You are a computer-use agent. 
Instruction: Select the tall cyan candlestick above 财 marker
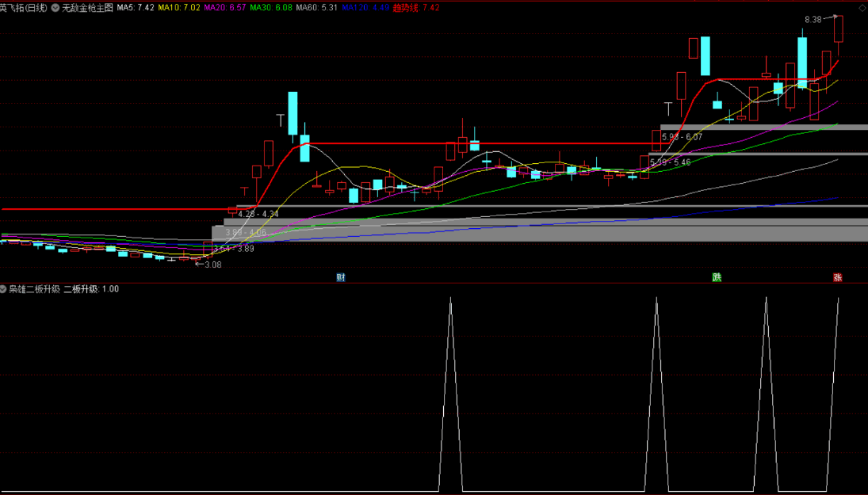pyautogui.click(x=293, y=113)
